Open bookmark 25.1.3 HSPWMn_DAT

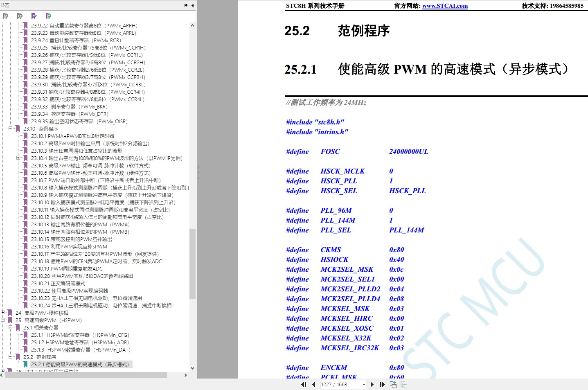(81, 349)
